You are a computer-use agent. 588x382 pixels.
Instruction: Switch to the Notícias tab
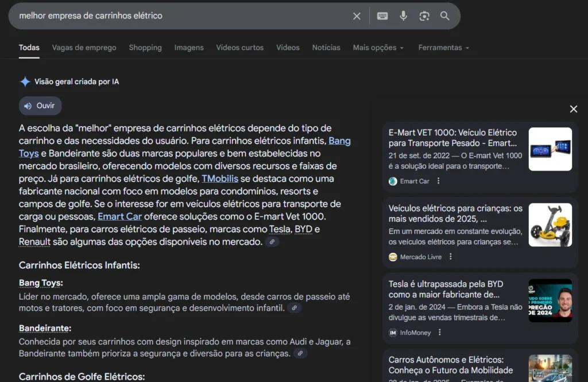click(x=326, y=48)
